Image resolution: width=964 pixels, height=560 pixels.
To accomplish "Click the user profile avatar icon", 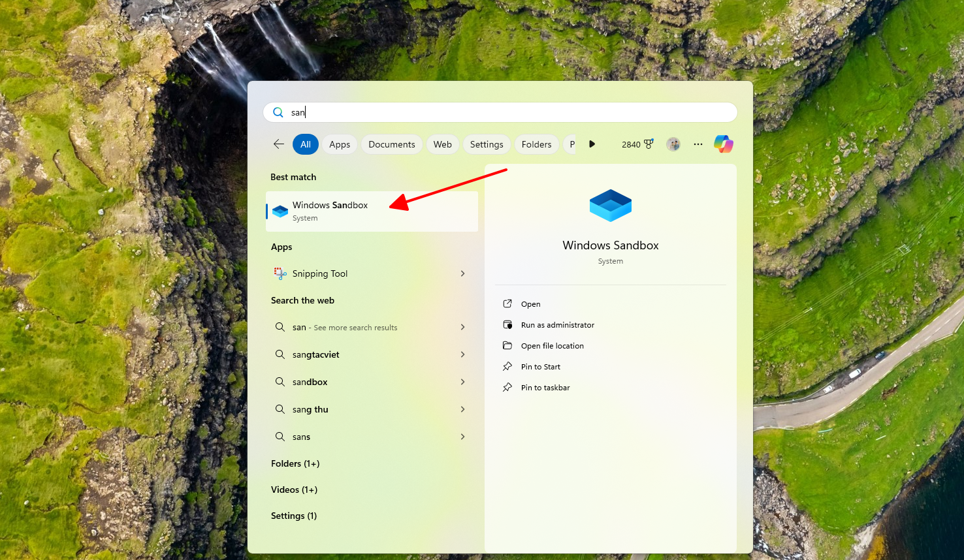I will click(x=673, y=144).
